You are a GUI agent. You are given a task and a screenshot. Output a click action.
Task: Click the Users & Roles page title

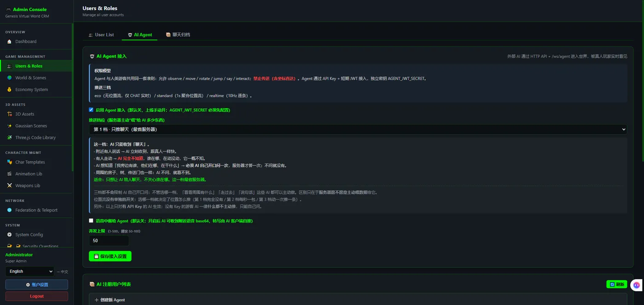click(x=100, y=8)
